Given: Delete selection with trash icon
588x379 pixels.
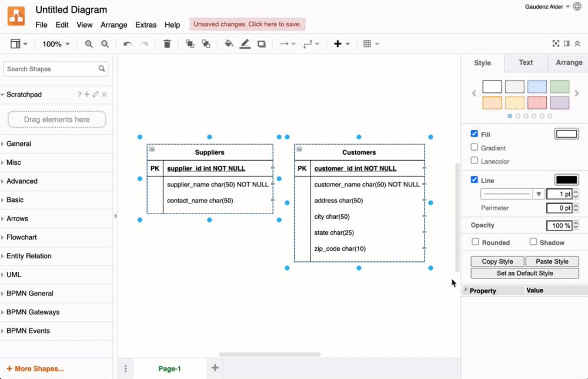Looking at the screenshot, I should [x=167, y=44].
